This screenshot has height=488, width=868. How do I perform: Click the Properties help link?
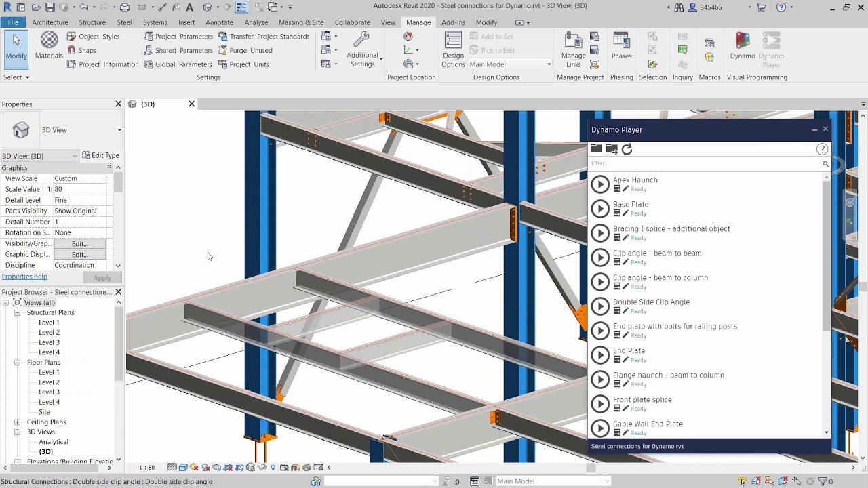24,277
